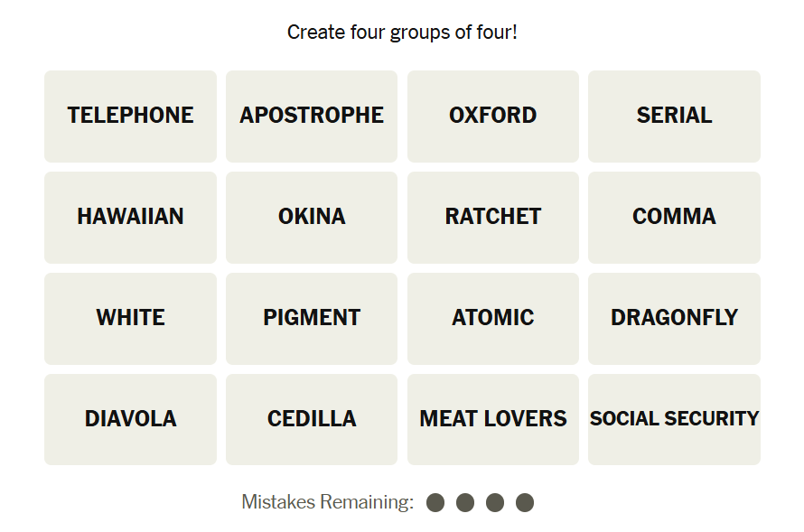Choose the RATCHET tile
Screen dimensions: 804x532
click(492, 218)
